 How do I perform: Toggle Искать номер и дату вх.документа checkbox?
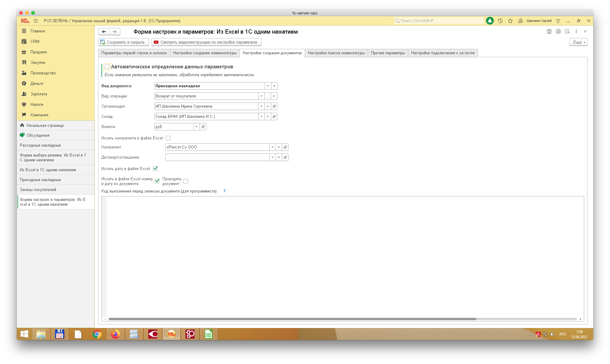coord(157,181)
